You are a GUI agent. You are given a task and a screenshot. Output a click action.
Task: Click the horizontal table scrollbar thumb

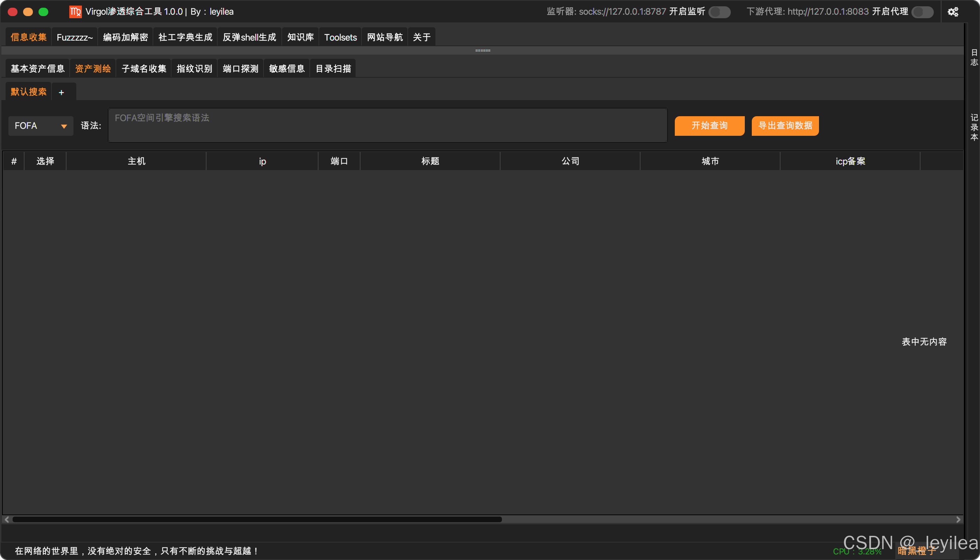(257, 519)
